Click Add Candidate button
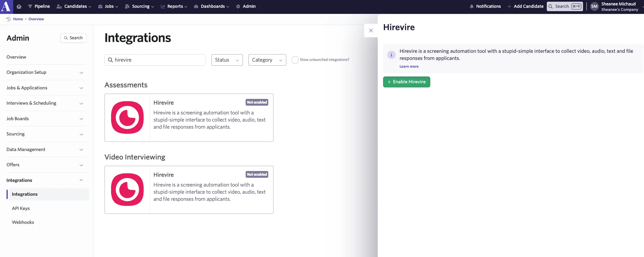The width and height of the screenshot is (644, 257). [525, 6]
